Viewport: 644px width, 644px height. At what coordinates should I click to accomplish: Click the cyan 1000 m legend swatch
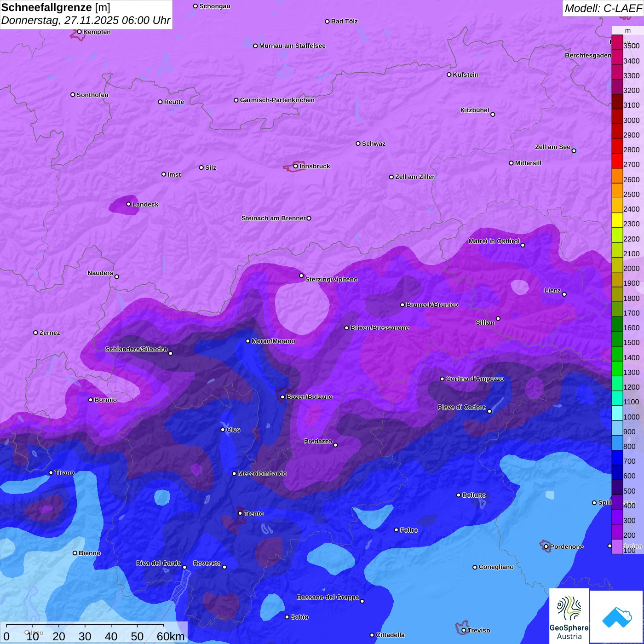point(617,413)
